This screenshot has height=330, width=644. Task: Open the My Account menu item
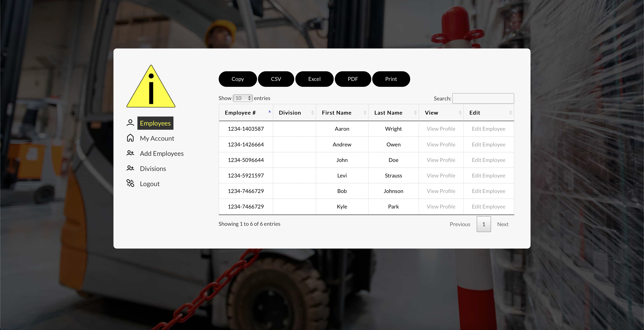tap(157, 138)
